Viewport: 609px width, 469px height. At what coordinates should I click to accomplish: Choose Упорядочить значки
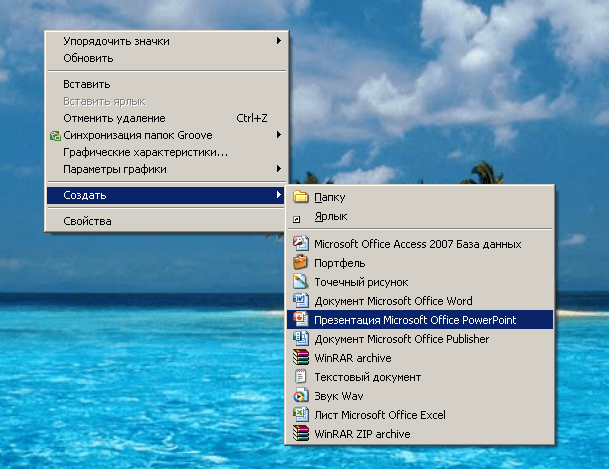167,41
